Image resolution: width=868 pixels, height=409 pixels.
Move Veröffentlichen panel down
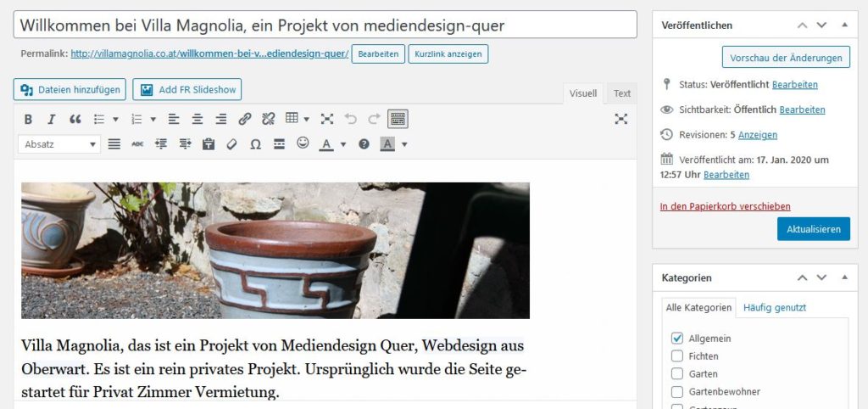click(821, 25)
